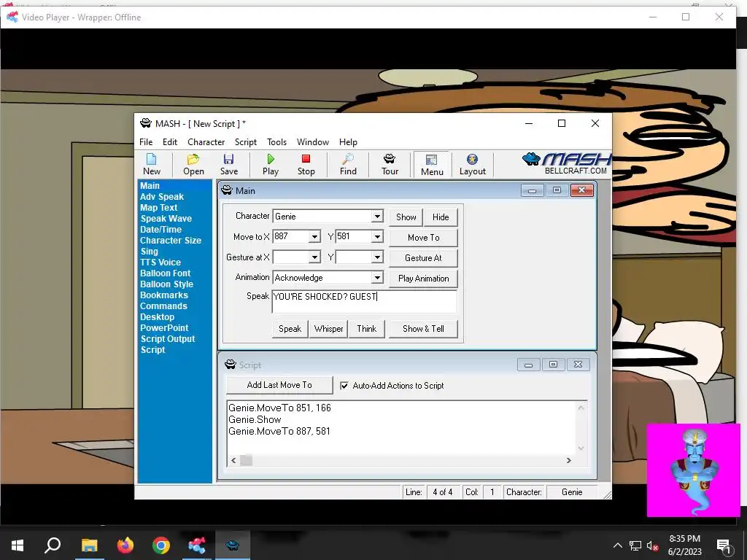
Task: Open the Script menu
Action: click(245, 142)
